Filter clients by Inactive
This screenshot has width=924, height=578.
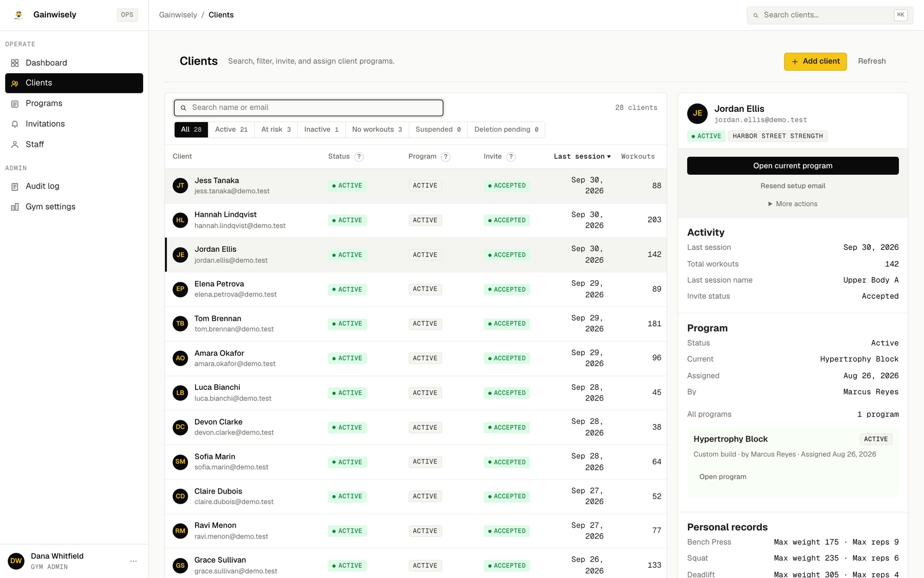pos(321,129)
